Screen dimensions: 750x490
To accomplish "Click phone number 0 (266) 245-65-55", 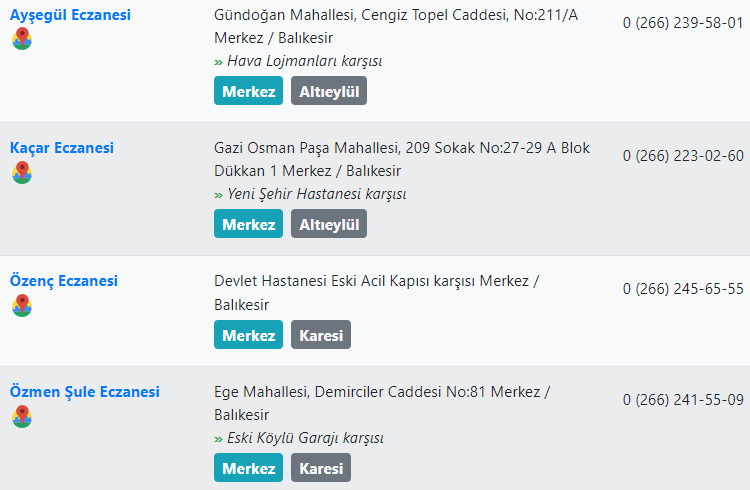I will point(683,289).
